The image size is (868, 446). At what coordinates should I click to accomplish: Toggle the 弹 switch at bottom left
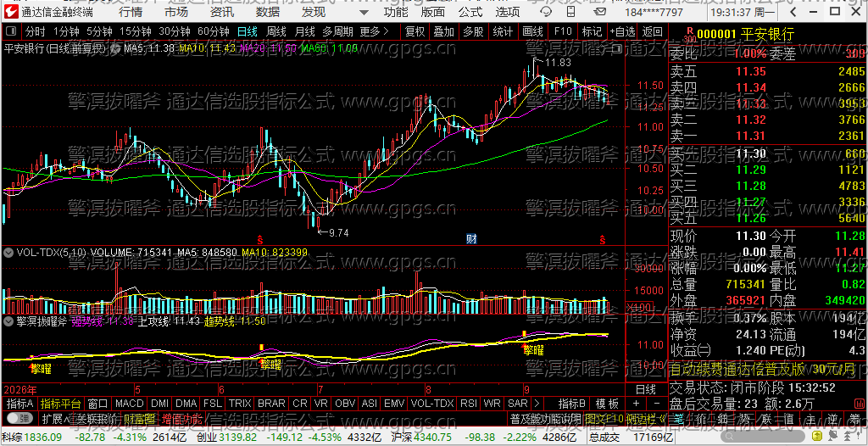(20, 418)
